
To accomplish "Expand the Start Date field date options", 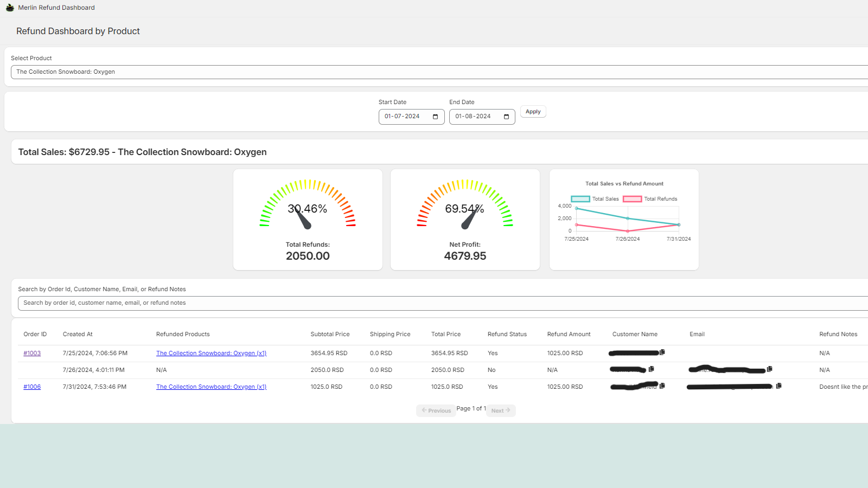I will 435,116.
